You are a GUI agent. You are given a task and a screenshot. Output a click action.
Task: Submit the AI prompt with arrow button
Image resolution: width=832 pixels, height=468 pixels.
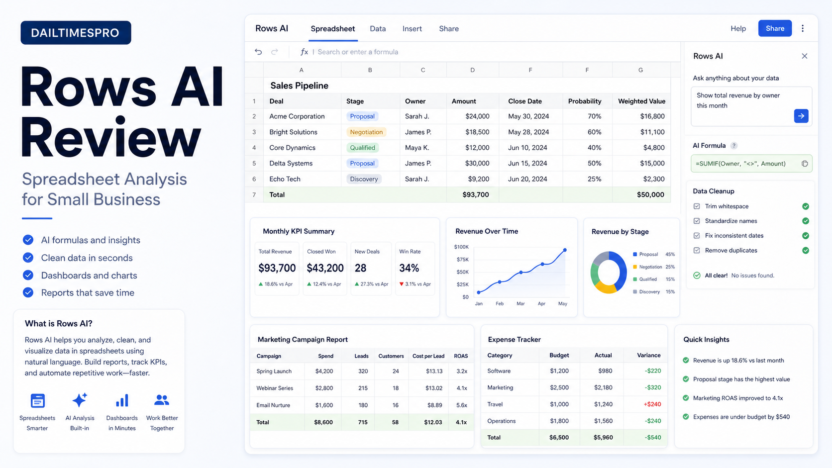pyautogui.click(x=801, y=116)
